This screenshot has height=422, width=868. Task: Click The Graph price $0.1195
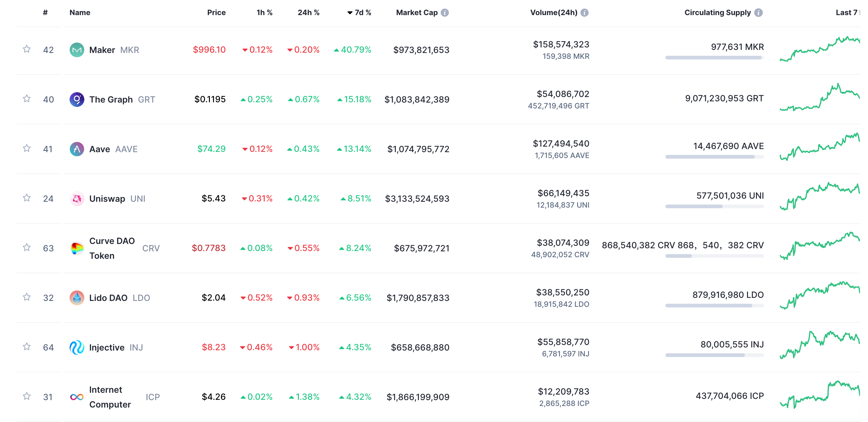[x=210, y=99]
